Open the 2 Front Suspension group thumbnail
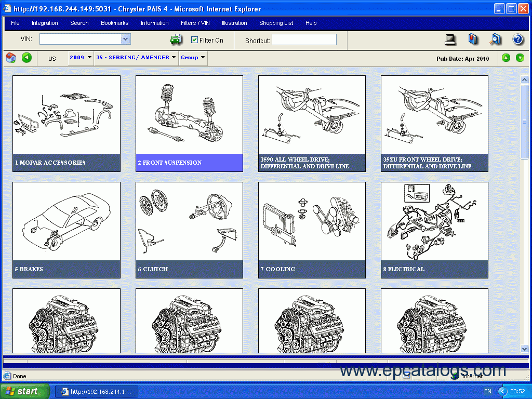 pos(189,124)
